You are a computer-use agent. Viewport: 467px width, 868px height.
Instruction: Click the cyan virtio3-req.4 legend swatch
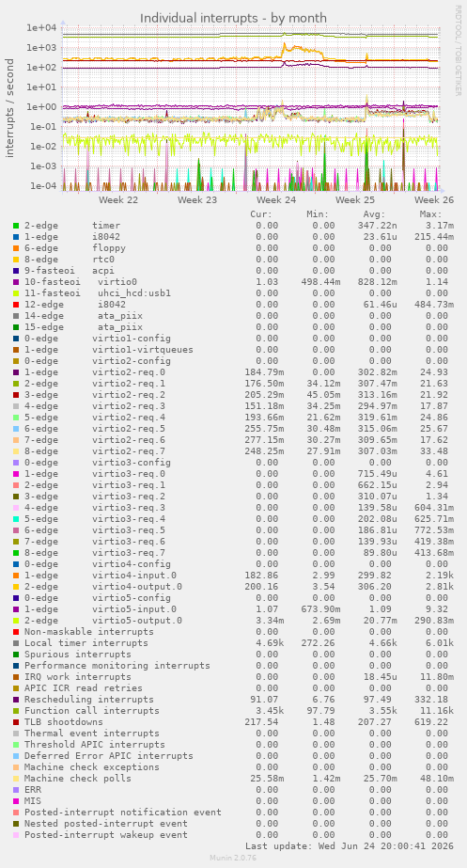[16, 519]
